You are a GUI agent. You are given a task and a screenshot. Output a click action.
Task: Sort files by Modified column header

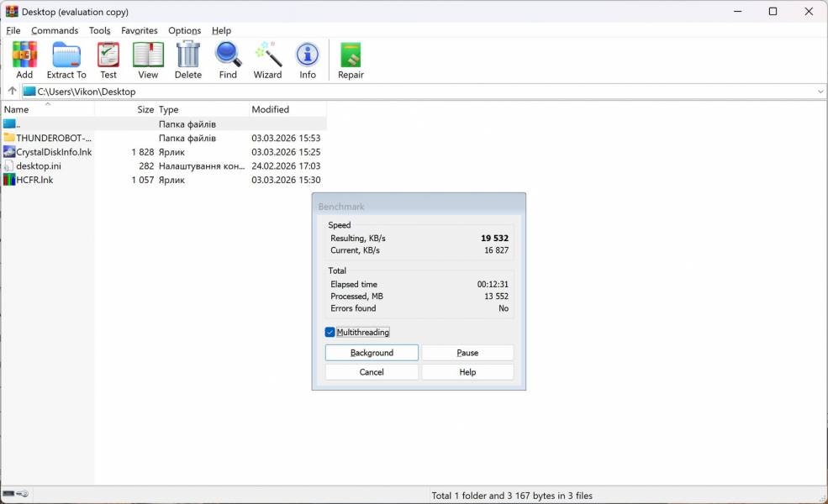click(270, 109)
